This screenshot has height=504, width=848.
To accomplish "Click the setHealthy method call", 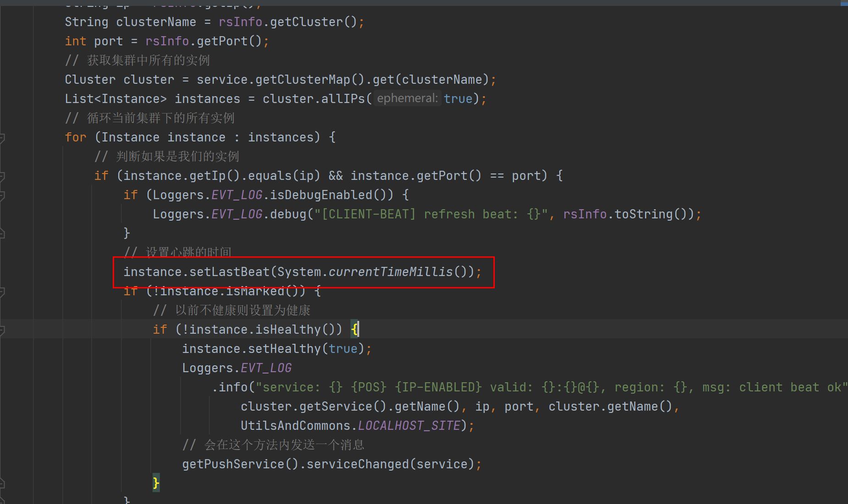I will click(284, 349).
